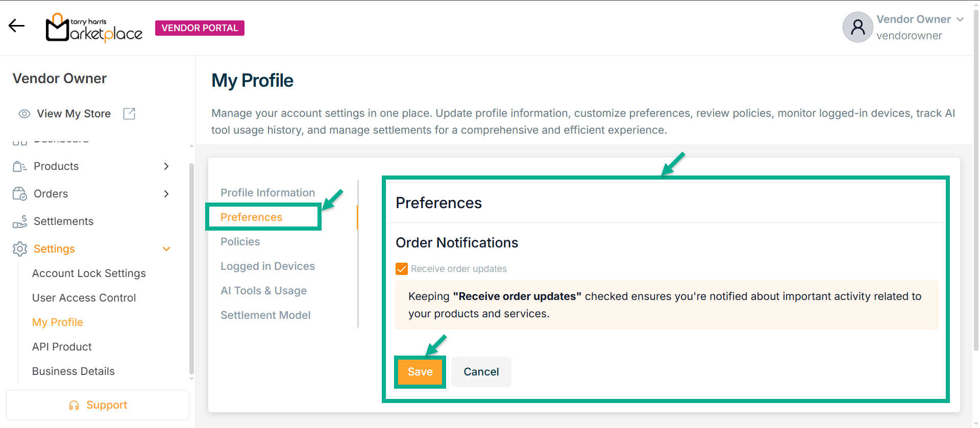Click the Orders icon in sidebar
The height and width of the screenshot is (428, 980).
[19, 194]
